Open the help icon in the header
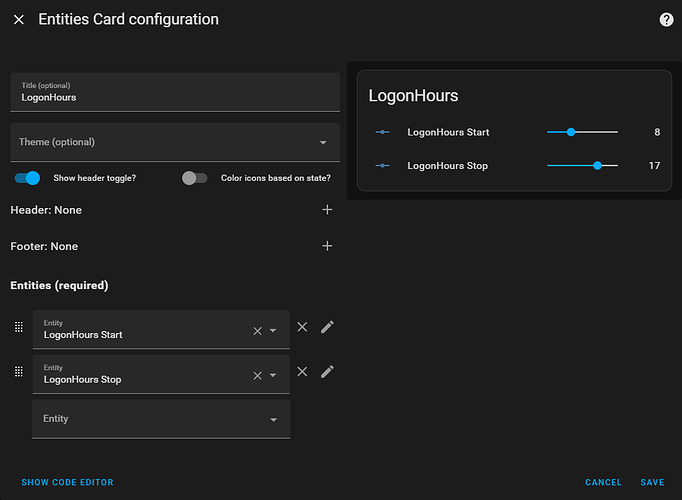 click(666, 20)
